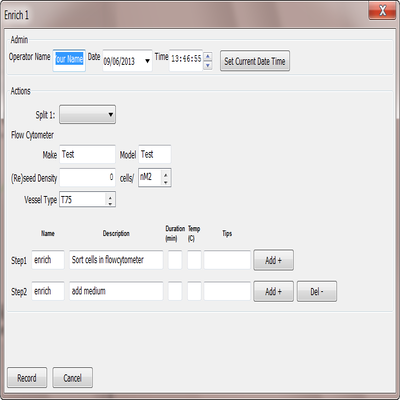Screen dimensions: 400x400
Task: Click Step1 Temp field
Action: [194, 260]
